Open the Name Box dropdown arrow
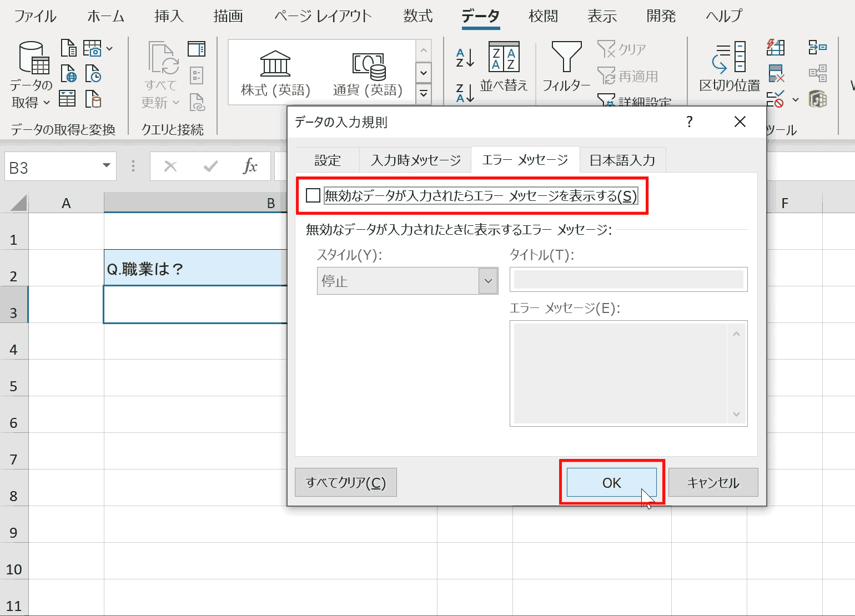Viewport: 855px width, 616px height. tap(106, 166)
